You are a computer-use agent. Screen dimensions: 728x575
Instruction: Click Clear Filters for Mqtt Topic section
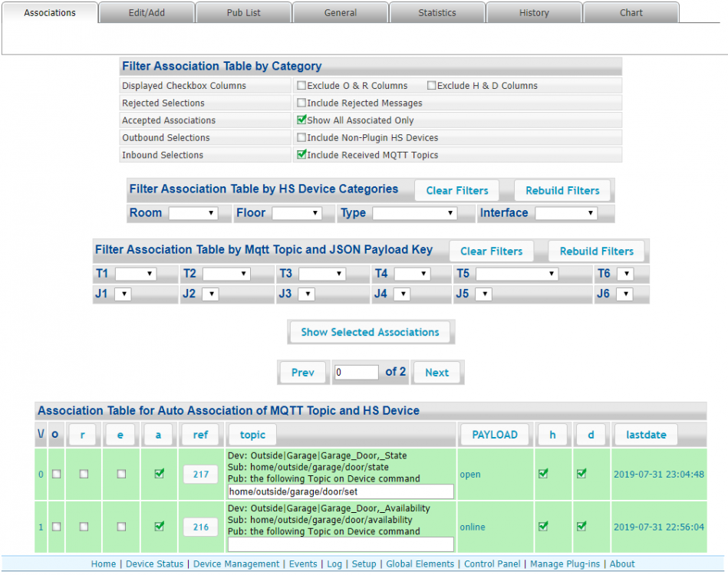[491, 251]
